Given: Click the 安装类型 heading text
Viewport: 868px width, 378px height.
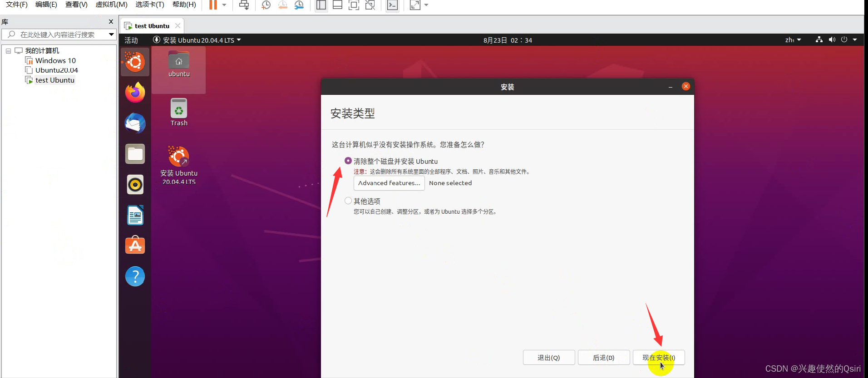Looking at the screenshot, I should pos(353,113).
